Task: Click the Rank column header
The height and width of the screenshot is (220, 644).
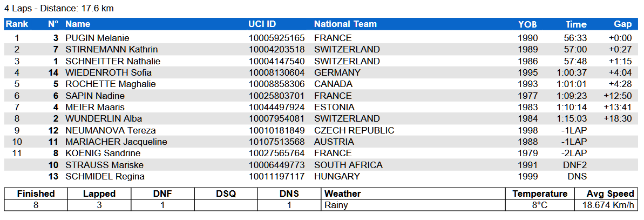Action: [17, 24]
